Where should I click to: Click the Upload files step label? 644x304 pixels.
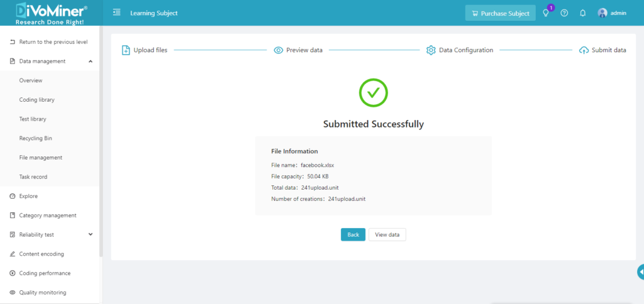150,50
